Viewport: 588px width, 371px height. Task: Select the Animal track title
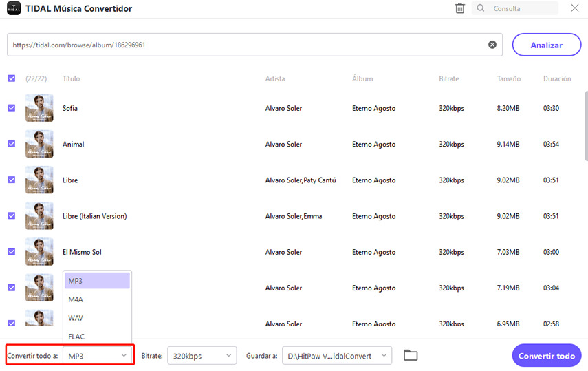click(x=73, y=144)
